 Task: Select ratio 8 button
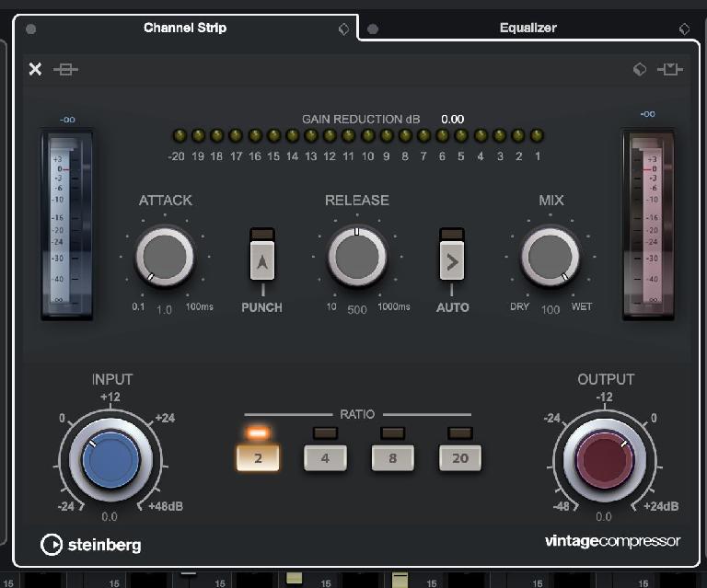(x=393, y=457)
